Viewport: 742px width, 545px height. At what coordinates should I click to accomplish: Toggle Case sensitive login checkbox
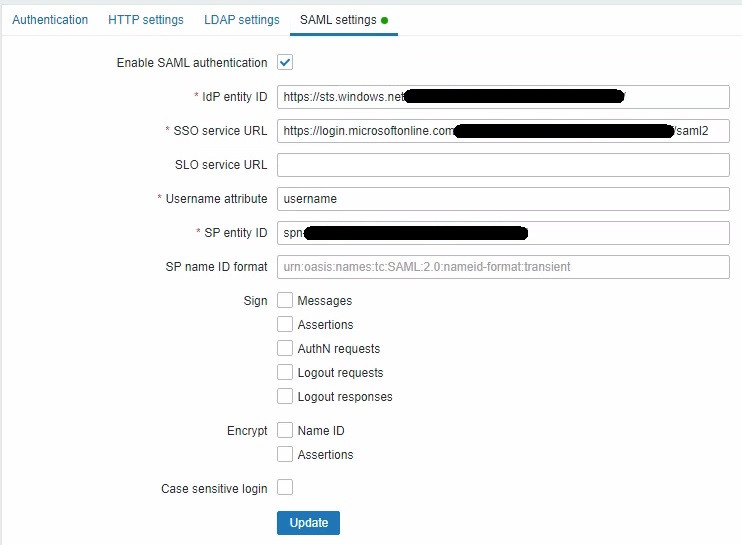(285, 488)
